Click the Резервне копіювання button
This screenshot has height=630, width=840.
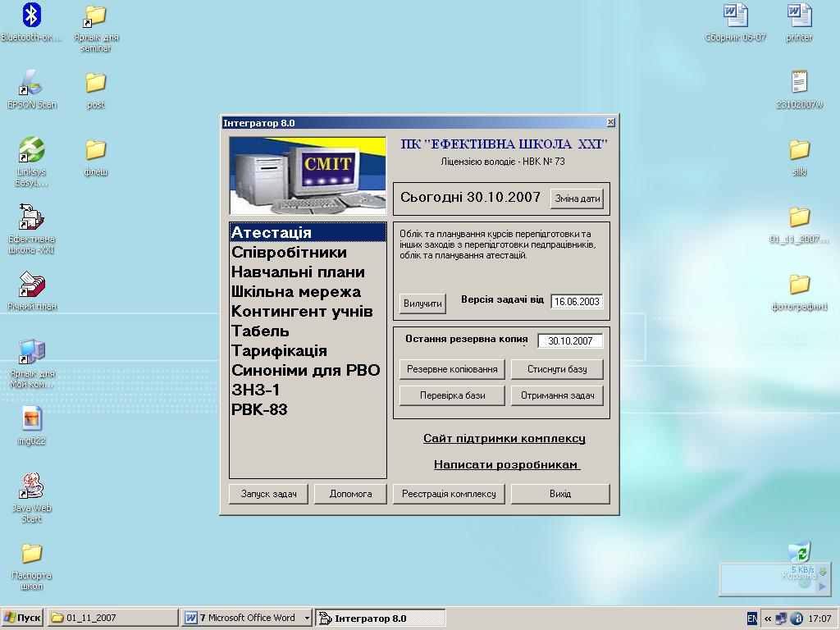[x=452, y=369]
